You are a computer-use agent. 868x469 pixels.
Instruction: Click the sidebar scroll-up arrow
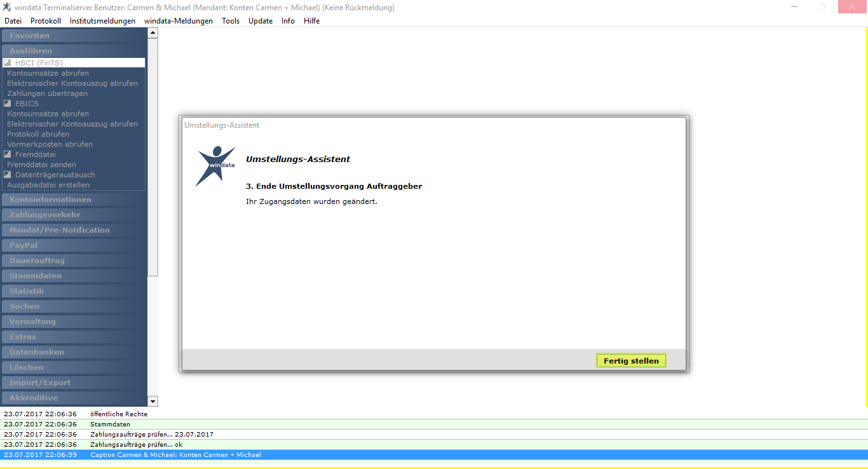pos(153,34)
